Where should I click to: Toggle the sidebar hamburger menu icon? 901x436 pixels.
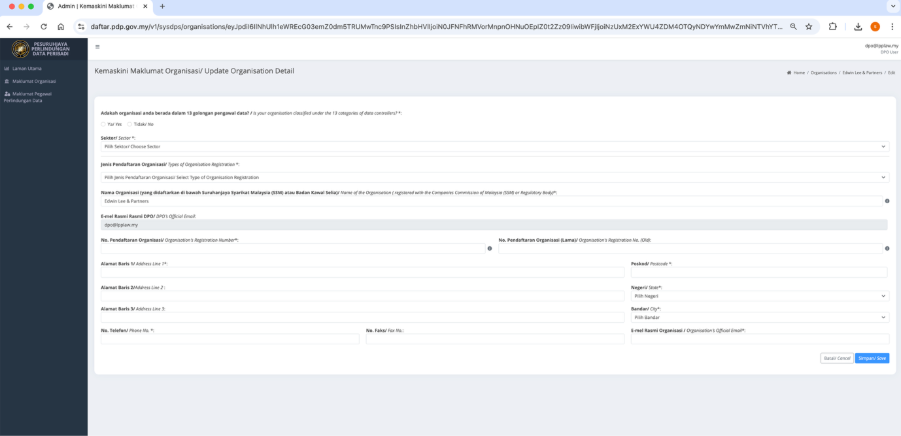[x=97, y=47]
